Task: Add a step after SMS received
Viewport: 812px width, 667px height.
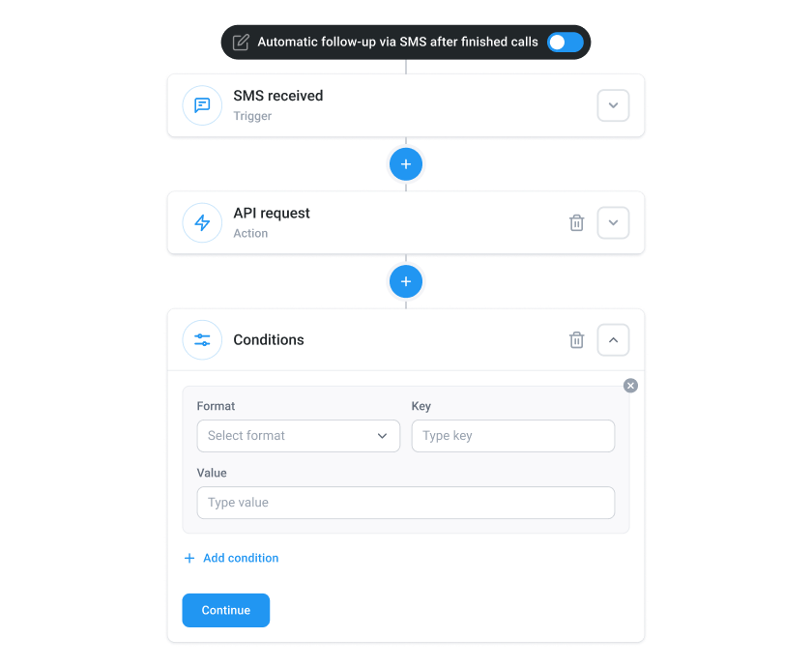Action: click(406, 164)
